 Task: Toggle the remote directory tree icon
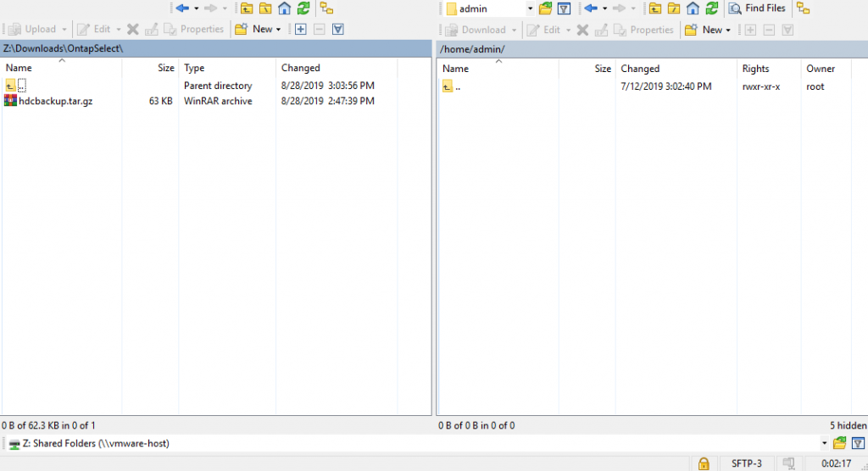[x=804, y=8]
